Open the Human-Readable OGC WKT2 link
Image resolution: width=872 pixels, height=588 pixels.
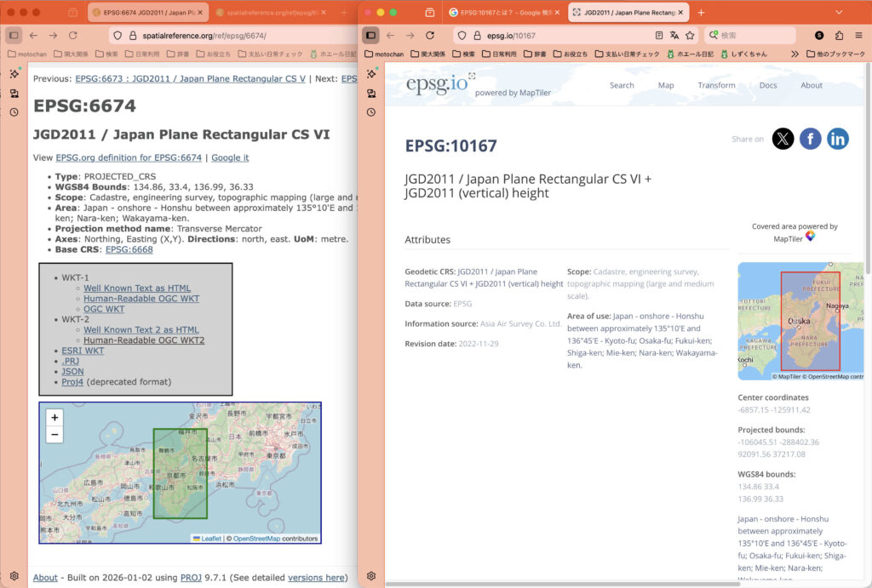(x=144, y=340)
